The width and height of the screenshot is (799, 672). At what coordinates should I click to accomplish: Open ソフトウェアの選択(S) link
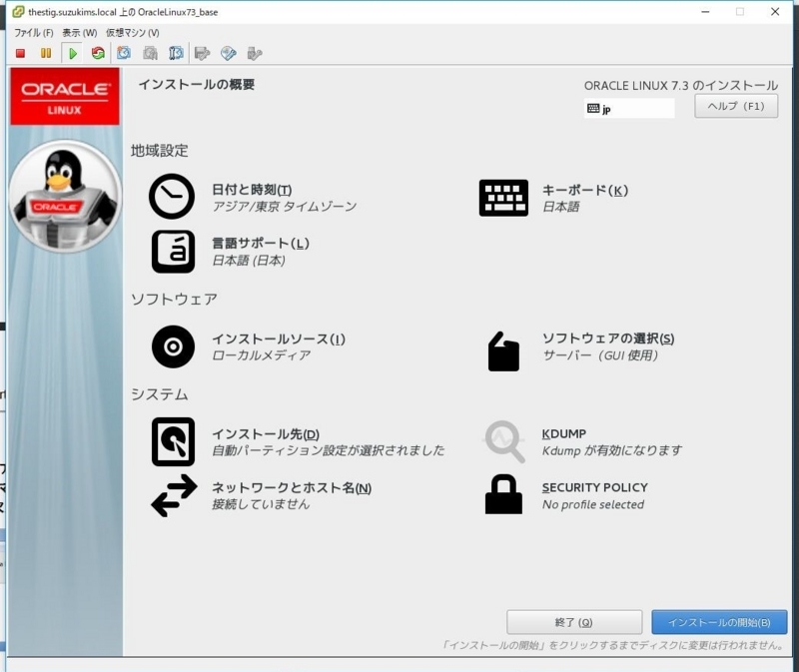point(608,338)
